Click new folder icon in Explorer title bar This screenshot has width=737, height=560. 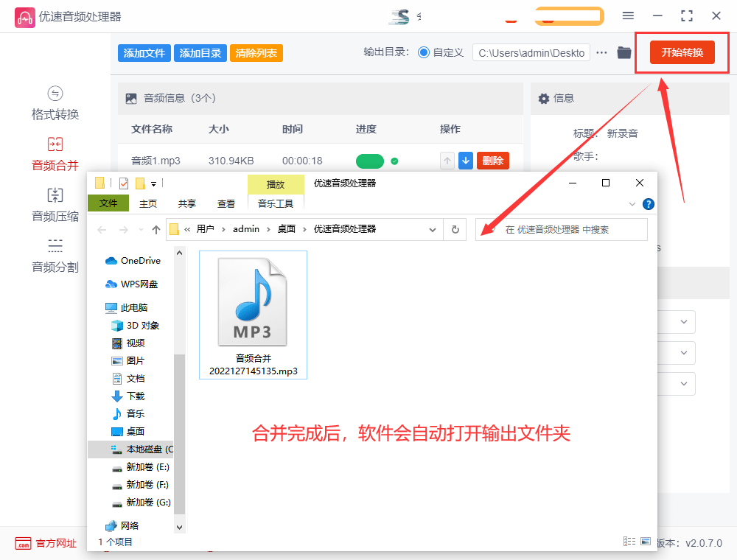pyautogui.click(x=140, y=183)
